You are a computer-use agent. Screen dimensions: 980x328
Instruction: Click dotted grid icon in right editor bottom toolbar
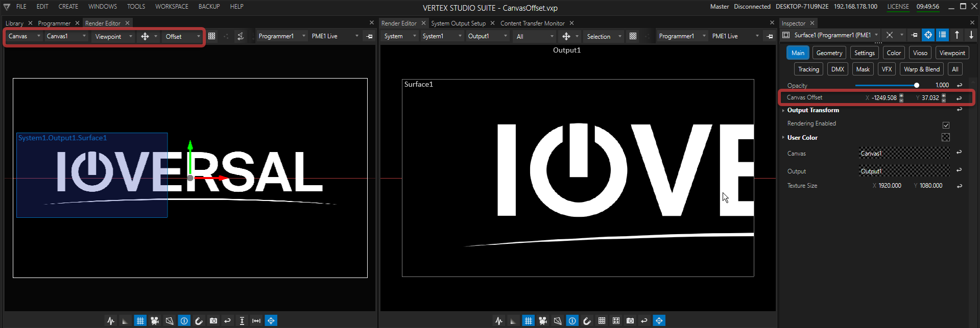coord(602,321)
